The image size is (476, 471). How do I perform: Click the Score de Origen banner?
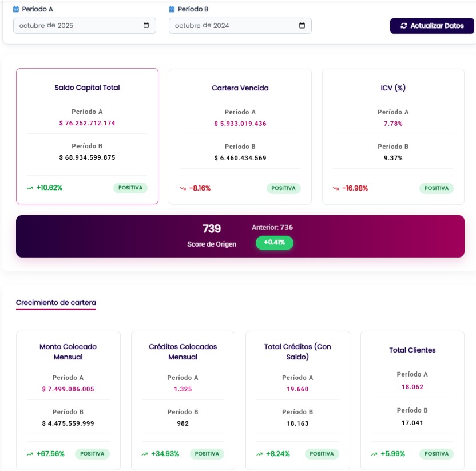(238, 235)
